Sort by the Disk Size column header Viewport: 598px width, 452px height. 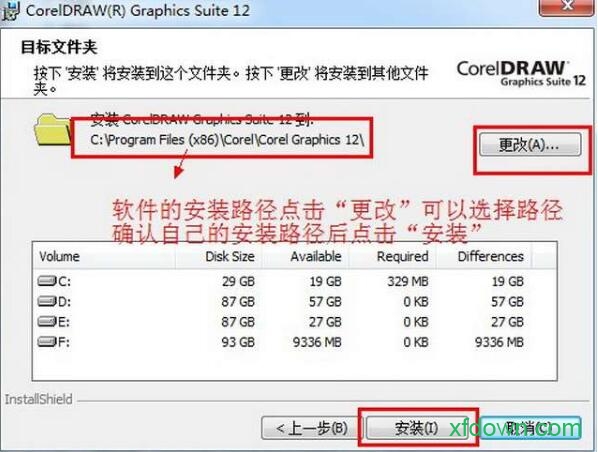tap(219, 256)
